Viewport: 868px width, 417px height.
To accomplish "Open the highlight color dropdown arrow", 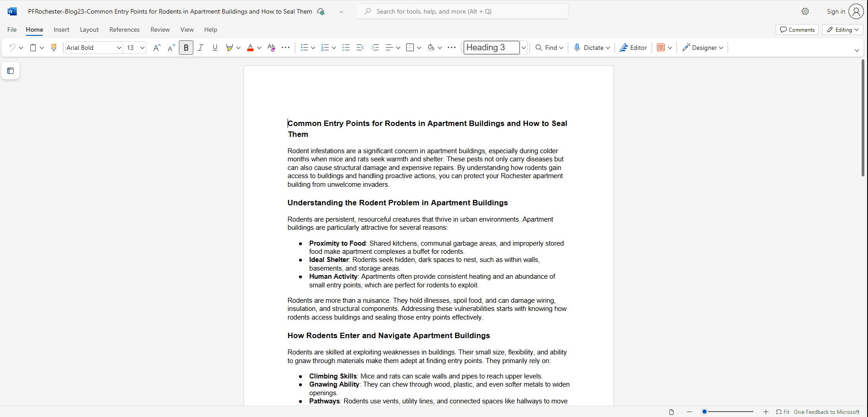I will pos(238,48).
